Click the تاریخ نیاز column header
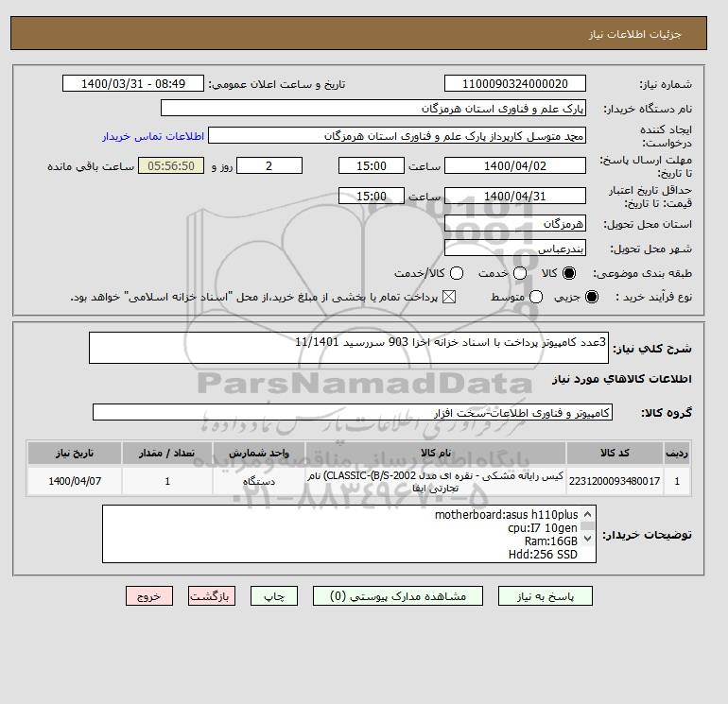728x704 pixels. [x=75, y=453]
